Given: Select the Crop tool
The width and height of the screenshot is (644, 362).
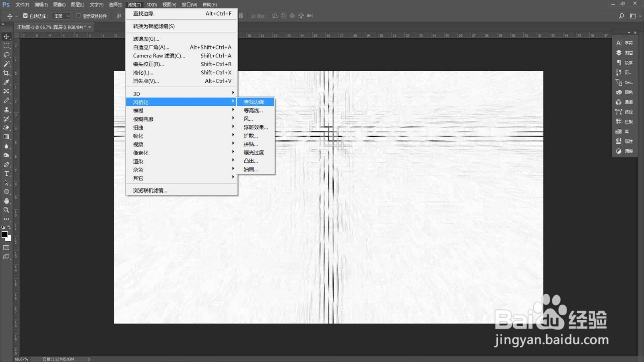Looking at the screenshot, I should tap(6, 73).
